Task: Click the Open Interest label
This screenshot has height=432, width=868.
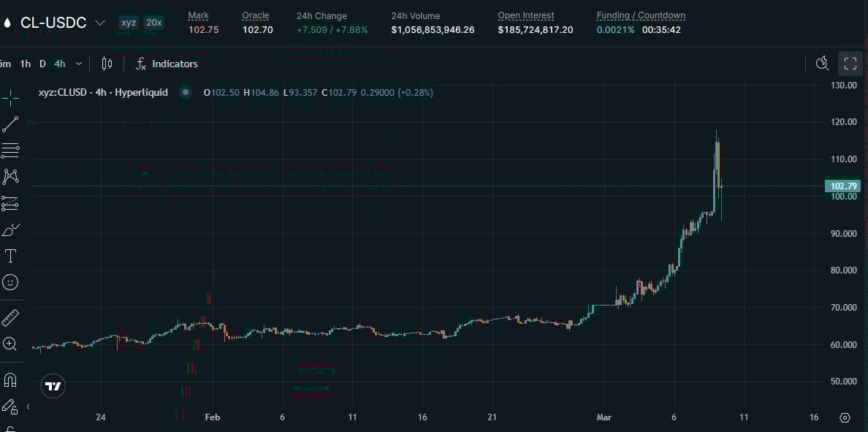Action: [526, 15]
